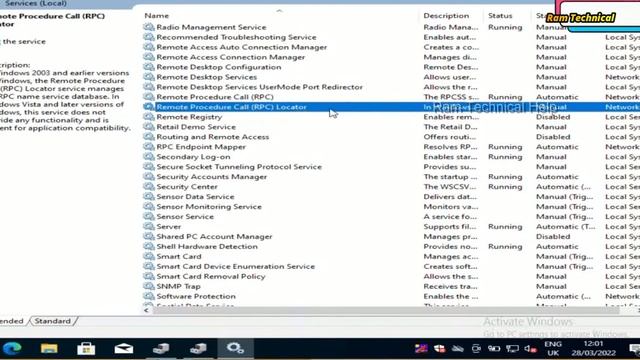Select the Smart Card service icon
The height and width of the screenshot is (360, 640).
(x=149, y=256)
